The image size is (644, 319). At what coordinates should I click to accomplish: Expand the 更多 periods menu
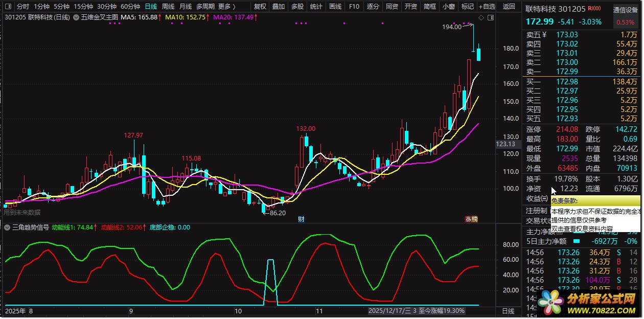pyautogui.click(x=226, y=7)
